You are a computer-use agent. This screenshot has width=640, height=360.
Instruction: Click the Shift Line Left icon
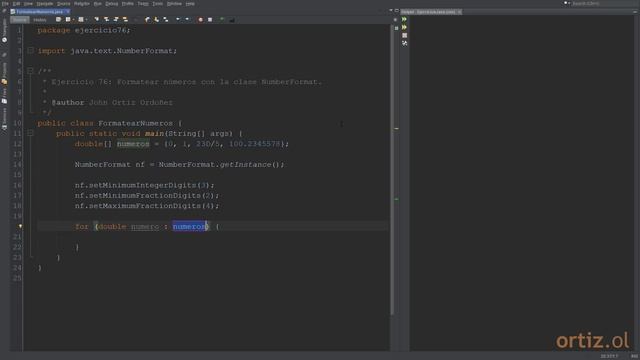[178, 20]
